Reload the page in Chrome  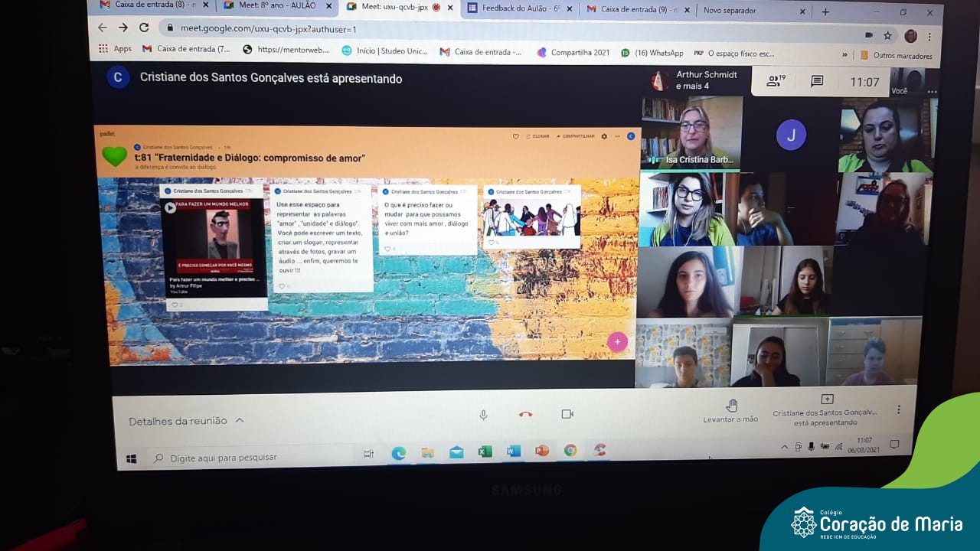coord(144,28)
